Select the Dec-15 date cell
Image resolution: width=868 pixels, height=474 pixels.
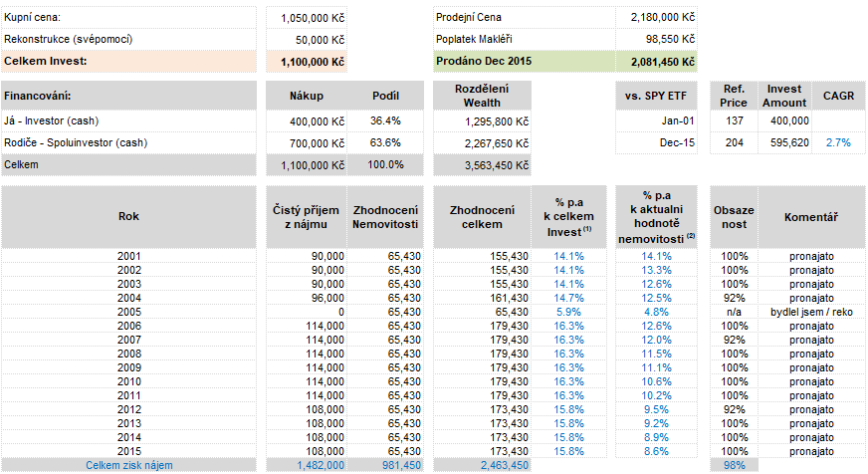[x=656, y=142]
